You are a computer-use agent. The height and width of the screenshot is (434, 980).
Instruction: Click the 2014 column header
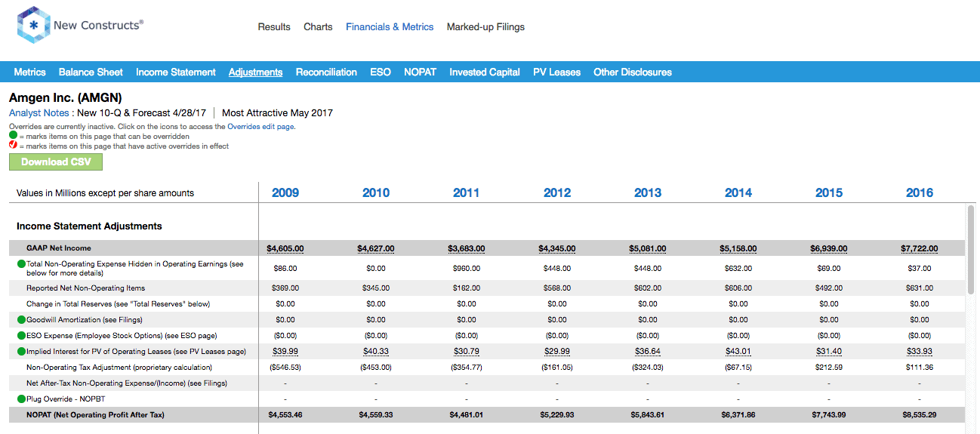738,192
